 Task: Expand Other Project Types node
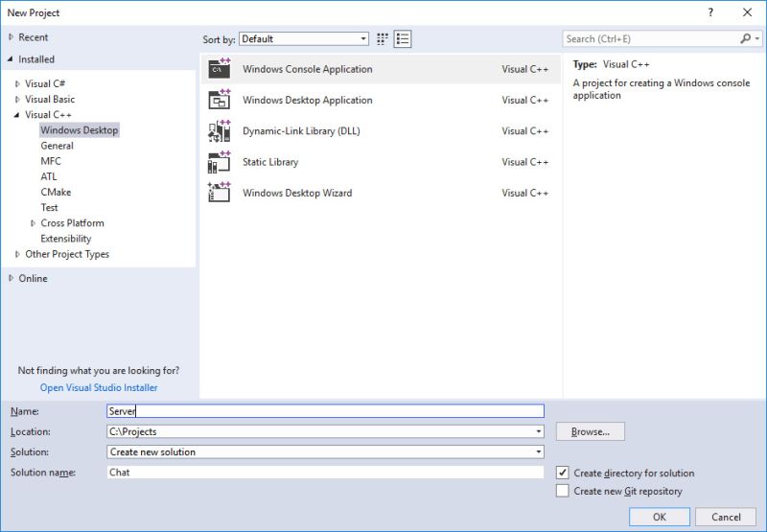[17, 254]
